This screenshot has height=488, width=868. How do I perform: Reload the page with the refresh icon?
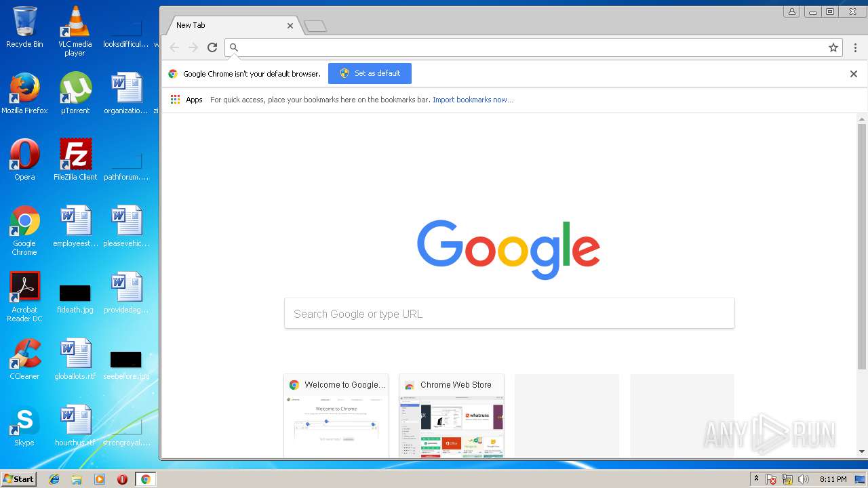point(212,47)
